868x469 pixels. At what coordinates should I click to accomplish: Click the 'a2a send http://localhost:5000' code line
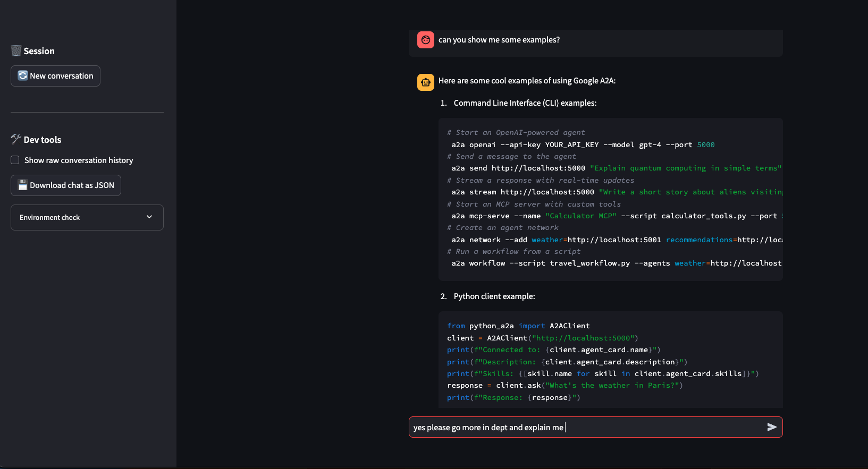(x=617, y=168)
